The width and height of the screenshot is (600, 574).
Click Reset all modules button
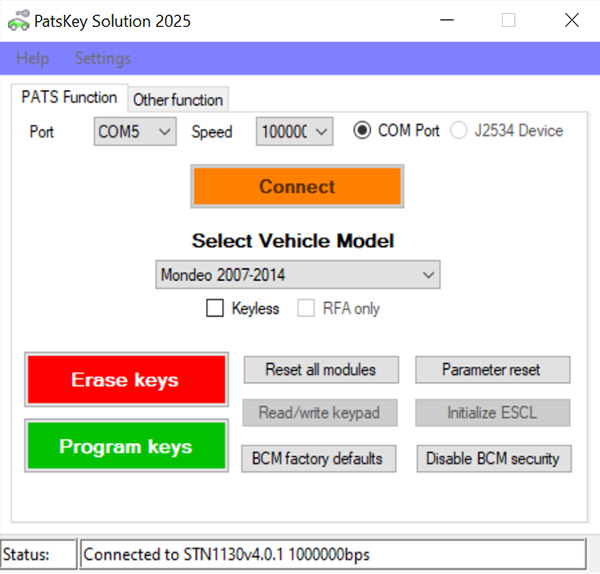[321, 370]
